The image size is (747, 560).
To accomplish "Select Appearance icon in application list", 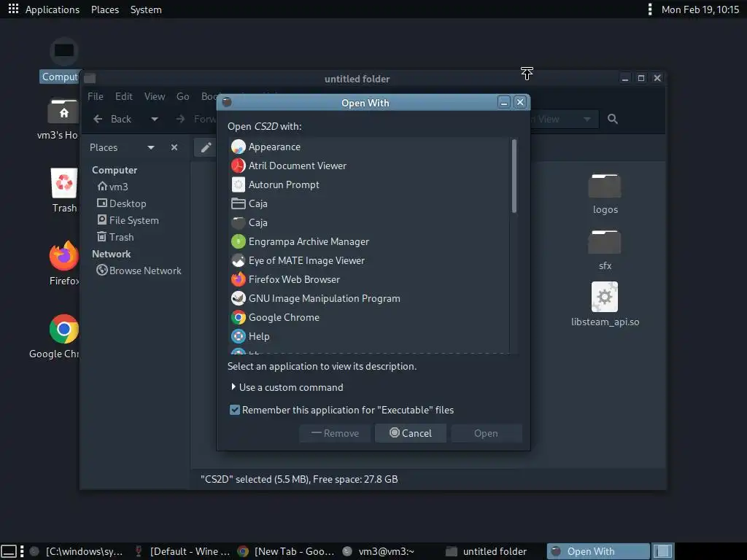I will coord(239,147).
